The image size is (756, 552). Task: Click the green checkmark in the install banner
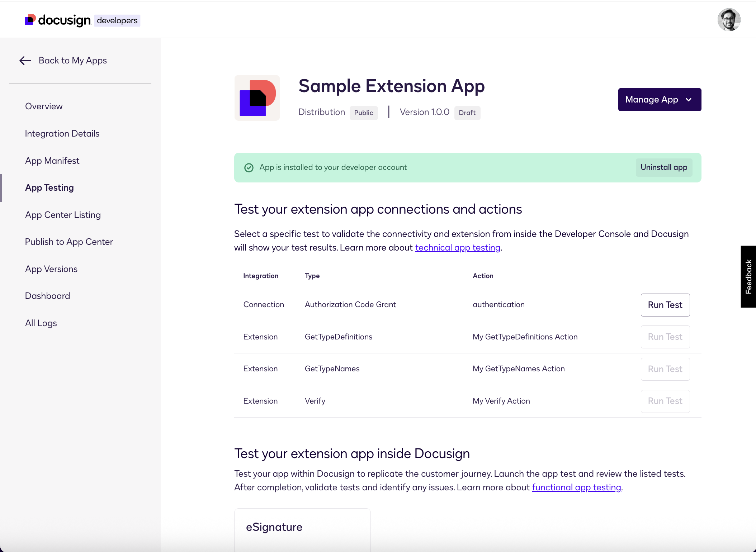(249, 167)
